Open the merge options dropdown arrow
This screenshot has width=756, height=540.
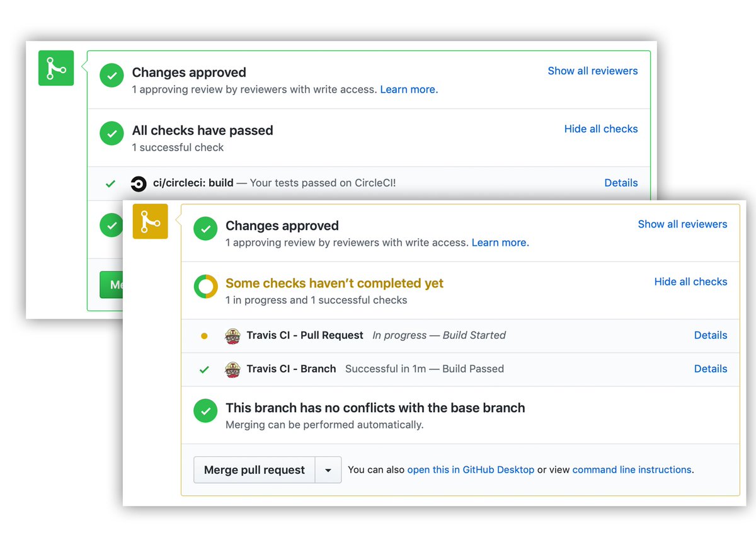point(328,470)
